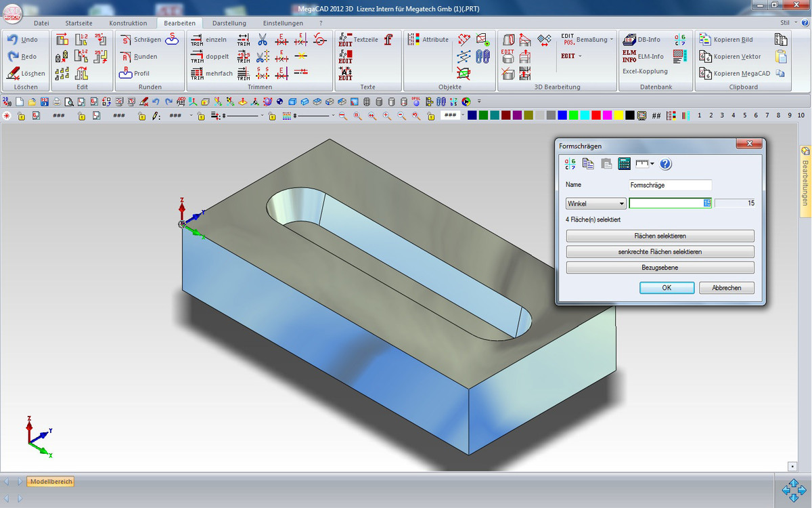This screenshot has width=812, height=508.
Task: Switch to the Darstellung tab
Action: point(229,23)
